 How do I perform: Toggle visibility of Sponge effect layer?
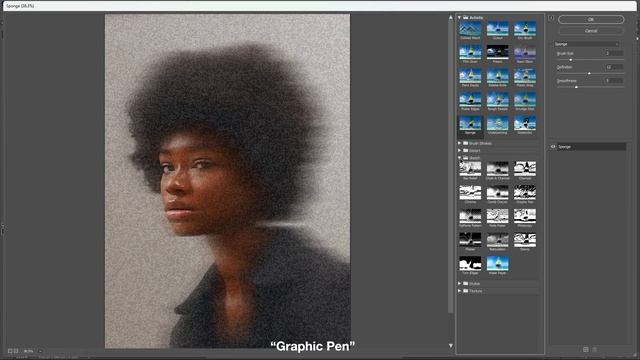coord(553,147)
